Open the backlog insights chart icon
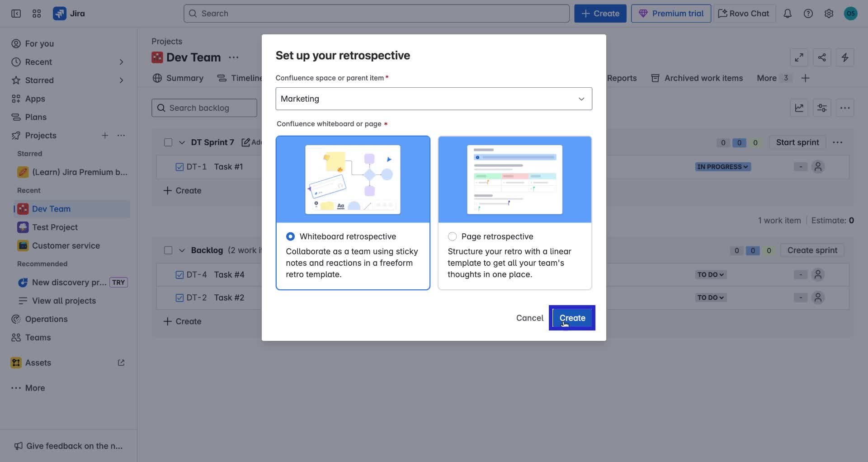This screenshot has width=868, height=462. [799, 108]
